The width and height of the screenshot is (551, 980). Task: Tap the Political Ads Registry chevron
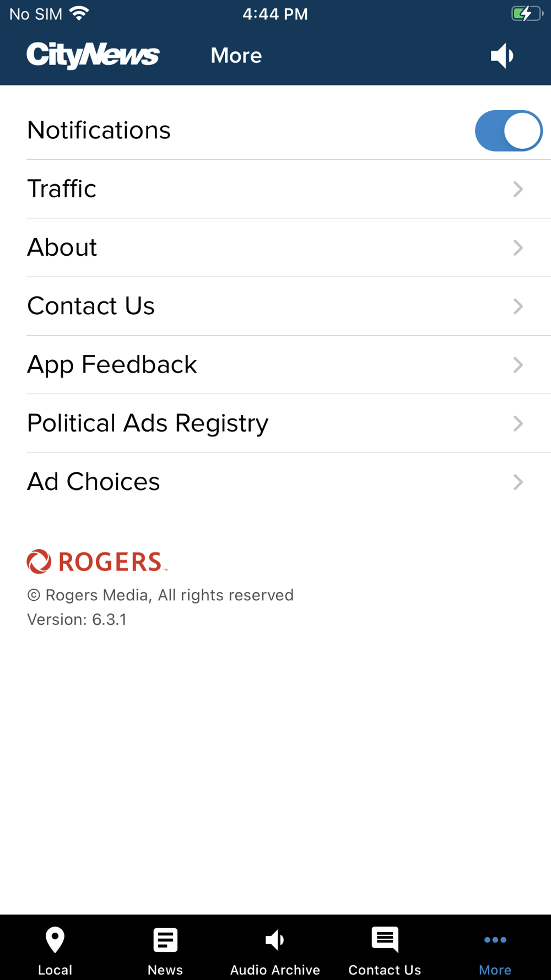[518, 423]
